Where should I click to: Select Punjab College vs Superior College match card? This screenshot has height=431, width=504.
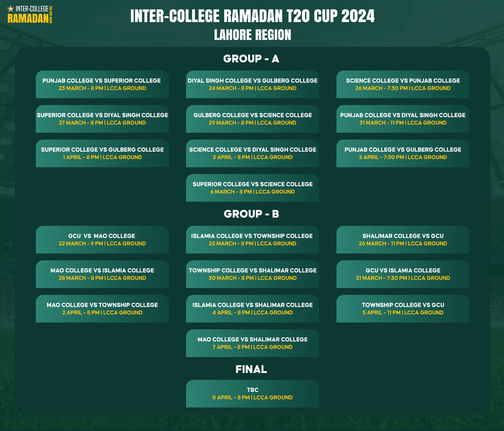[102, 84]
